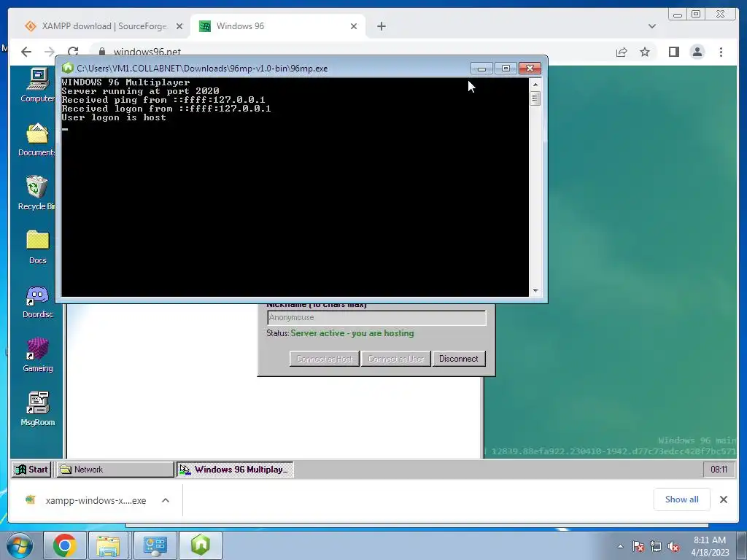Minimize the Chrome browser window
The image size is (747, 560).
[x=678, y=15]
